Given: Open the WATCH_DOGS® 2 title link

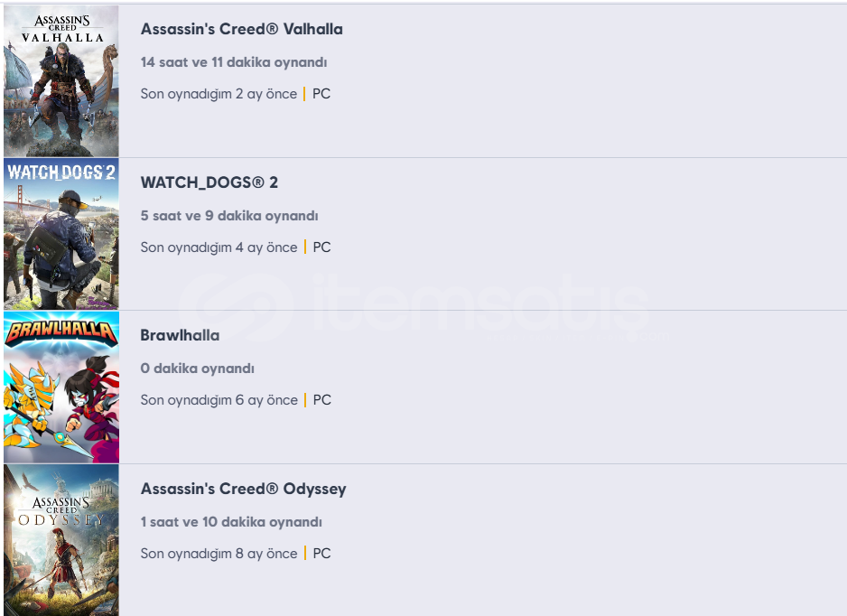Looking at the screenshot, I should click(x=209, y=182).
